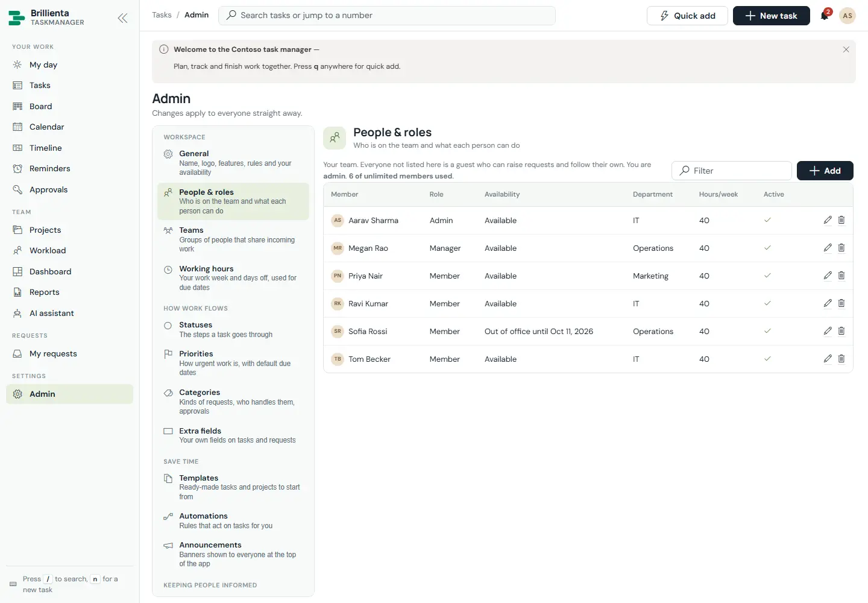Click Sofia Rossi's out of office text

click(x=539, y=331)
